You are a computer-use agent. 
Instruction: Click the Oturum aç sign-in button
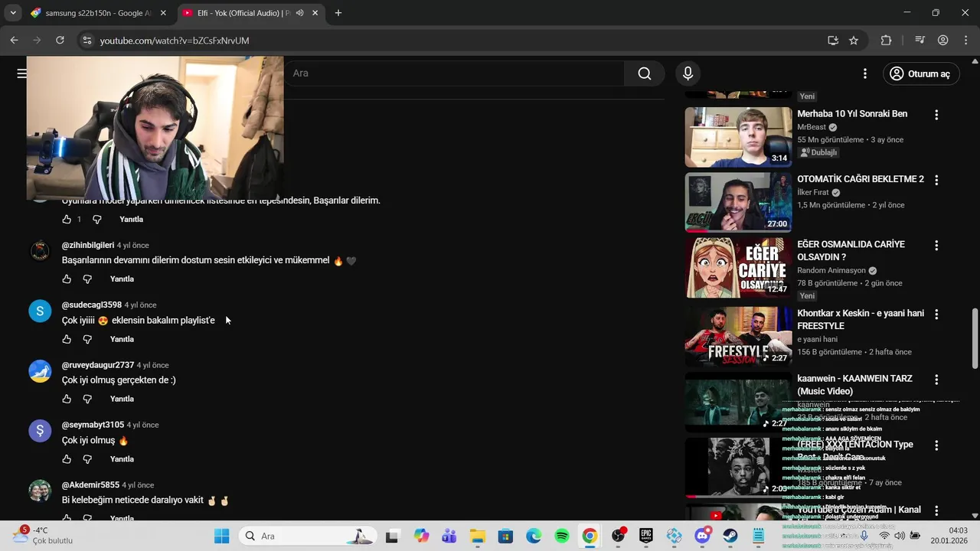920,73
